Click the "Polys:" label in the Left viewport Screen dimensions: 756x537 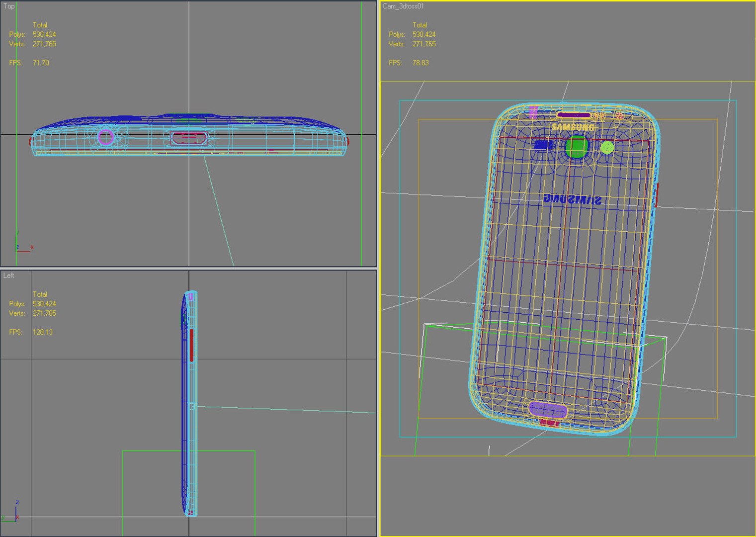tap(17, 304)
